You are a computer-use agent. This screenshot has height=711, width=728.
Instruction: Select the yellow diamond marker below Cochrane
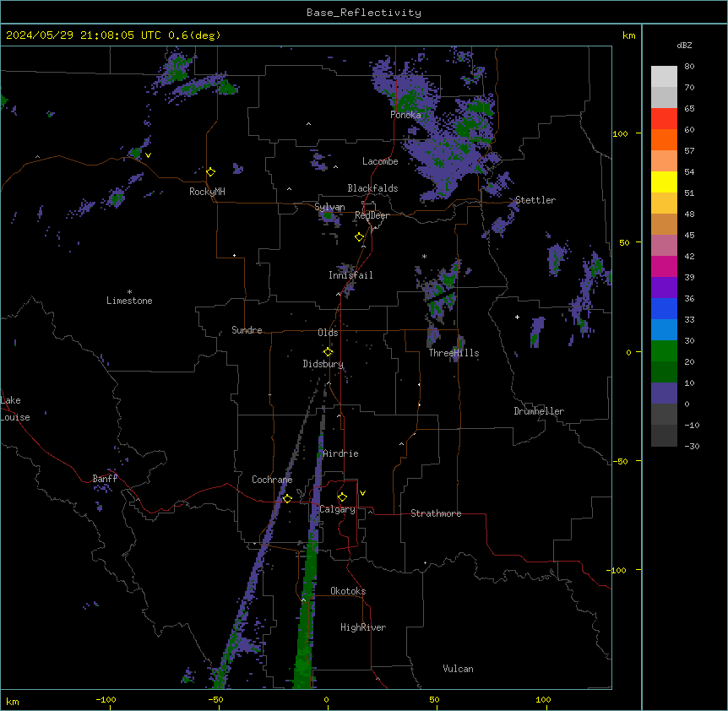[287, 498]
